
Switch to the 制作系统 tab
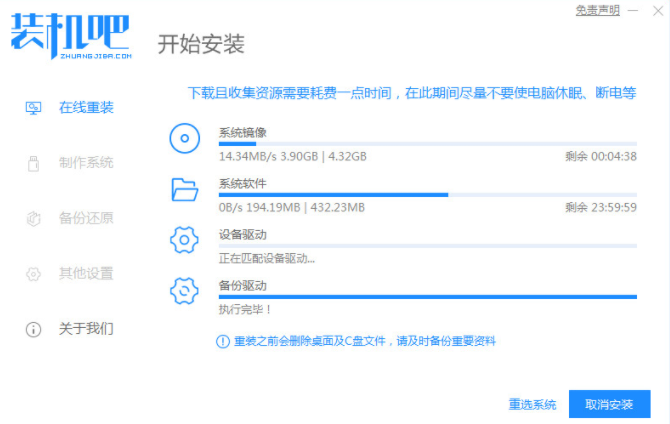pos(85,162)
